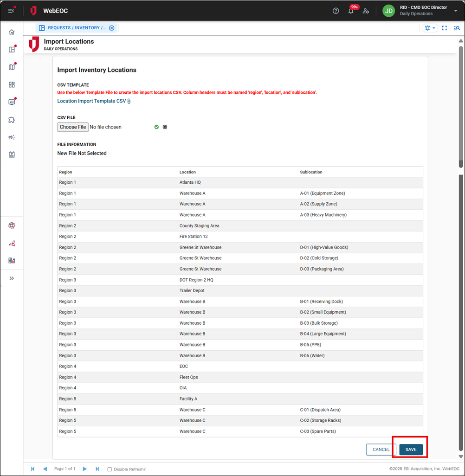Click the SAVE button

click(x=410, y=449)
